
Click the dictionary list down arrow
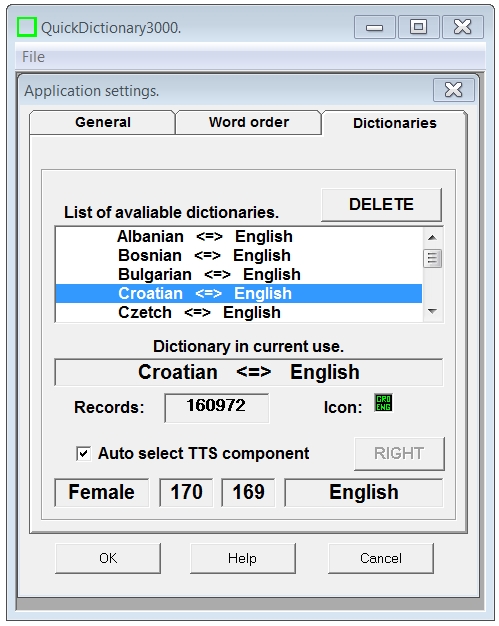click(x=432, y=311)
